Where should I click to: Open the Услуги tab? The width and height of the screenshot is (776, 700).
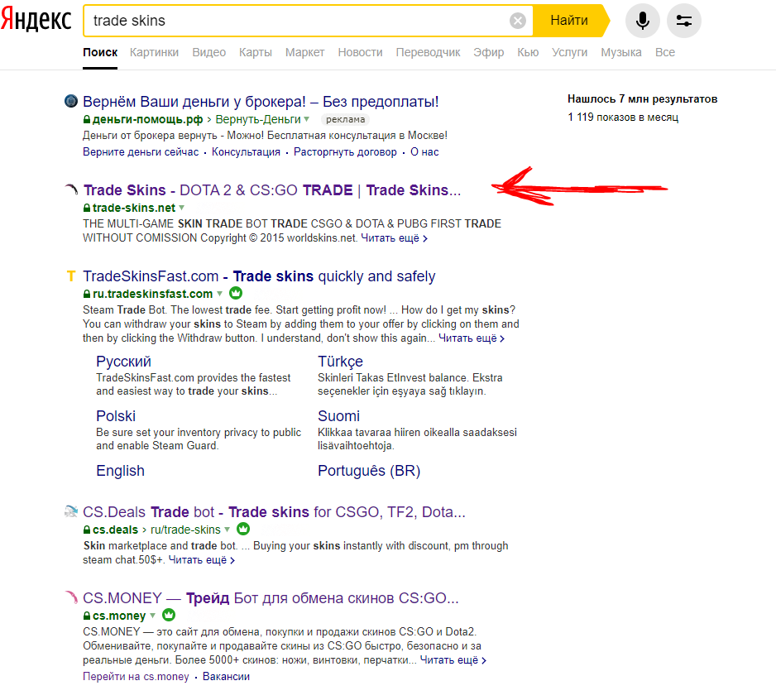click(570, 52)
